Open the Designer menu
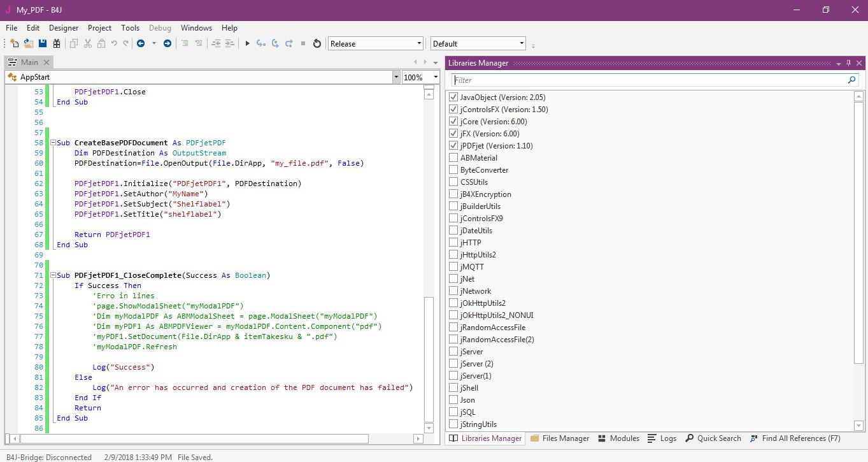This screenshot has height=462, width=868. coord(64,28)
